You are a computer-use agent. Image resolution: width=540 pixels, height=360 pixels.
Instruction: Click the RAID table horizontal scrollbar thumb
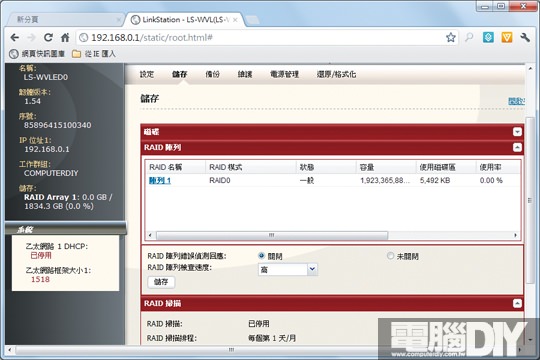point(272,235)
